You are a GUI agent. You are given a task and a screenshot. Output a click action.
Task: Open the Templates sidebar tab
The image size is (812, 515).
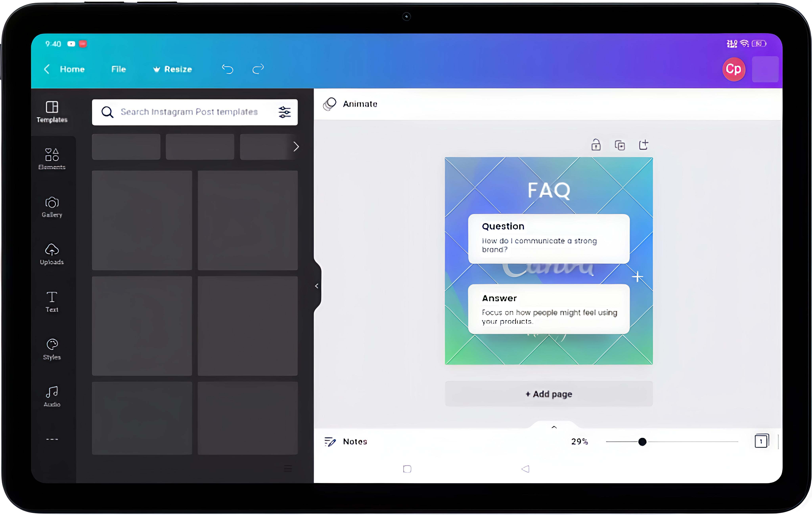point(52,112)
